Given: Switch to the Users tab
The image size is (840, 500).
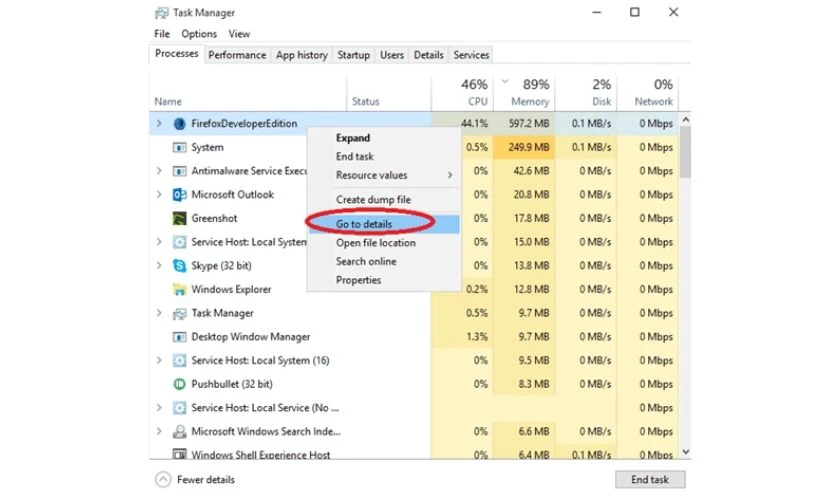Looking at the screenshot, I should 392,55.
